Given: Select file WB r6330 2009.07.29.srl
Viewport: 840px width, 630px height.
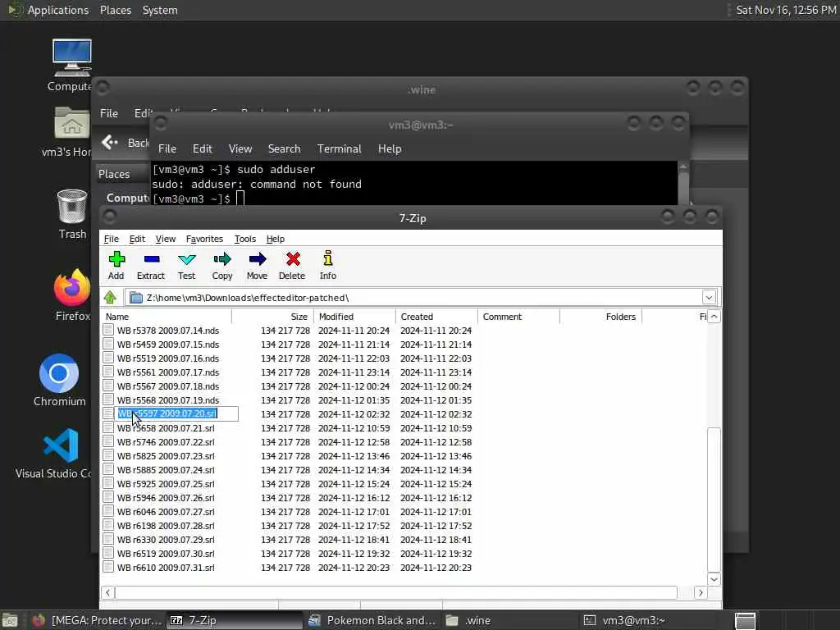Looking at the screenshot, I should (166, 540).
